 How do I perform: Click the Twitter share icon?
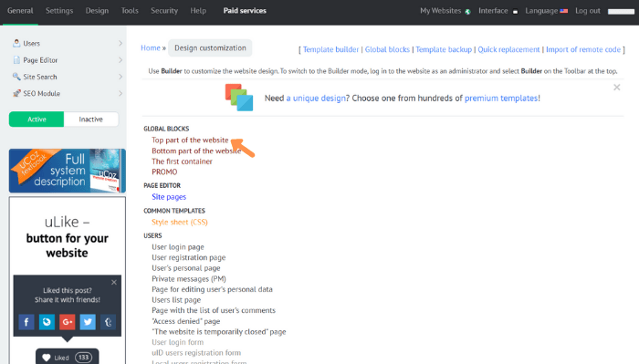pos(88,322)
